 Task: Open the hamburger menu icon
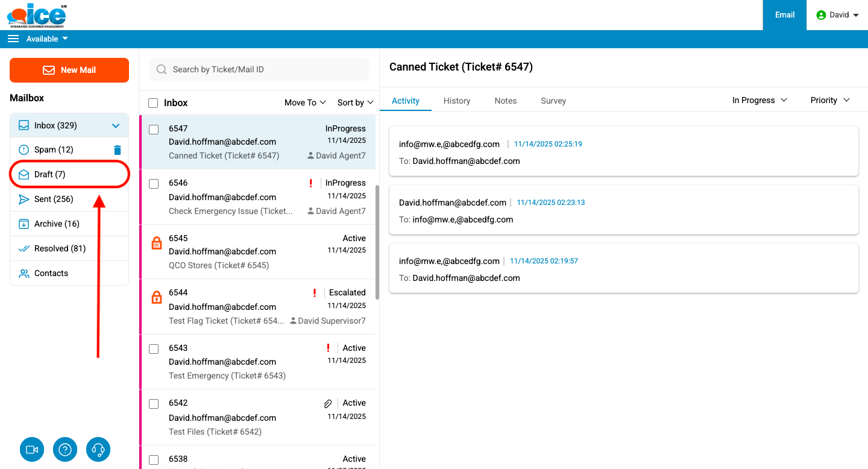click(x=13, y=39)
